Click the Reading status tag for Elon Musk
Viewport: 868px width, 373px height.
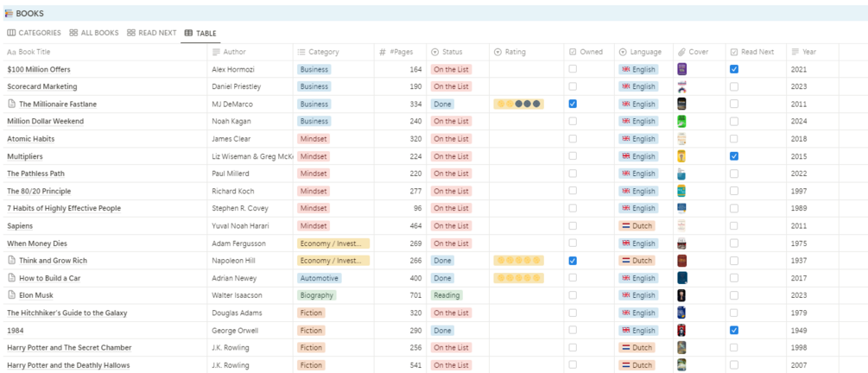point(447,295)
